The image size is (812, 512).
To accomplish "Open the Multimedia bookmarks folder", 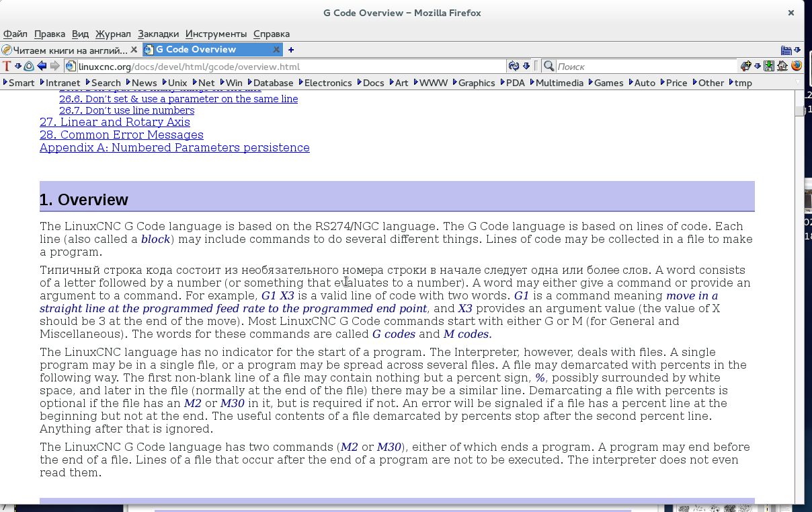I will [x=557, y=83].
